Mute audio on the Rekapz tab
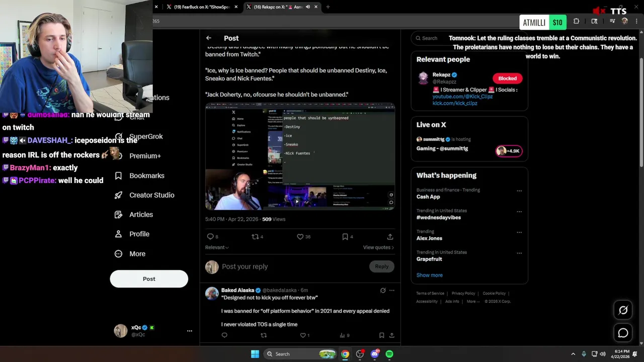Viewport: 644px width, 362px height. (307, 7)
